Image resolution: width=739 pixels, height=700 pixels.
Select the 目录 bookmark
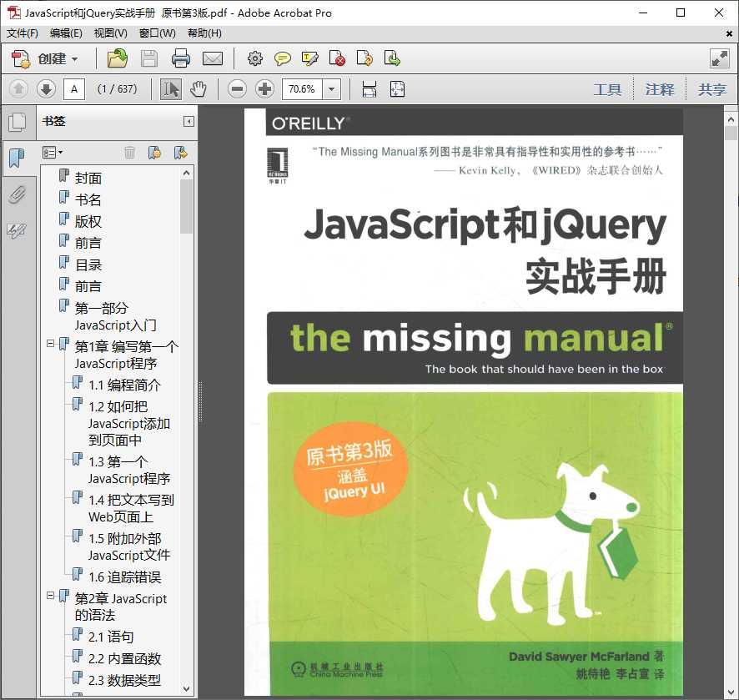pos(88,265)
